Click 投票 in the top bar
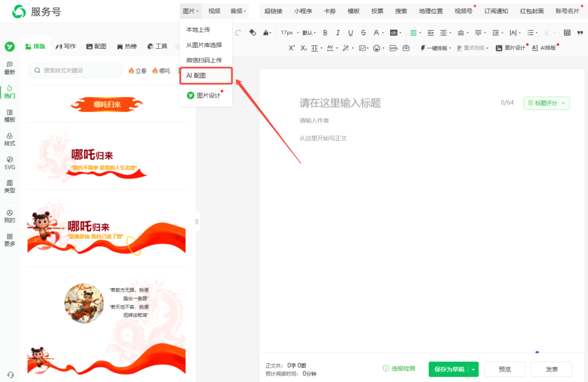 377,11
